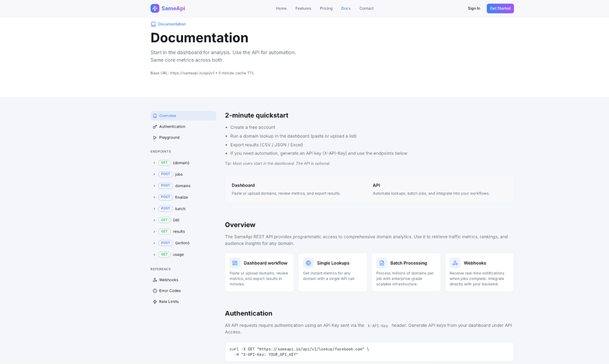Click the Authentication key icon
Screen dimensions: 609x364
pyautogui.click(x=154, y=126)
